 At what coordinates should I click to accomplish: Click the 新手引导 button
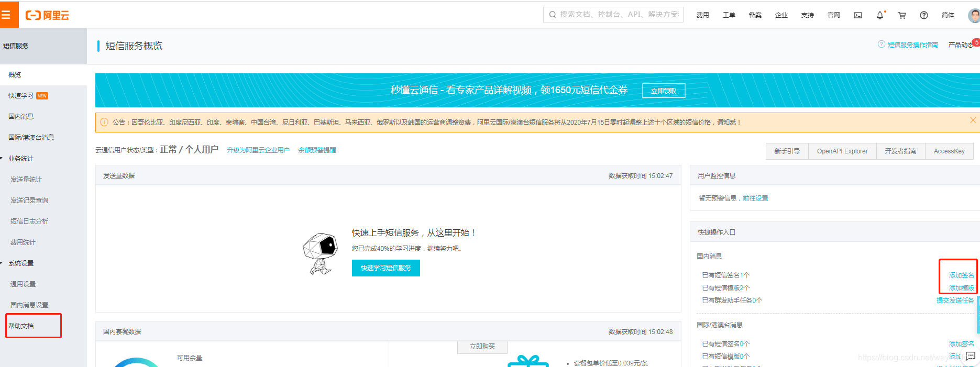coord(787,151)
